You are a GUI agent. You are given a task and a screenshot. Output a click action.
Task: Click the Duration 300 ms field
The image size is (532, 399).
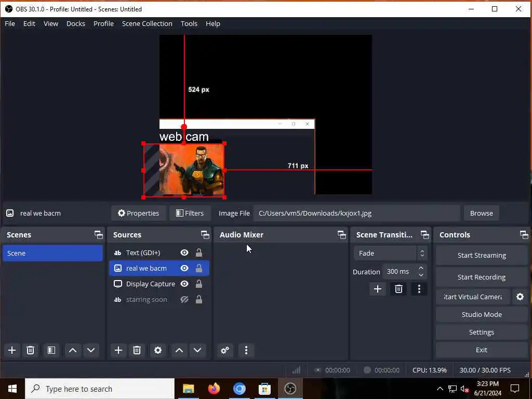(x=404, y=271)
